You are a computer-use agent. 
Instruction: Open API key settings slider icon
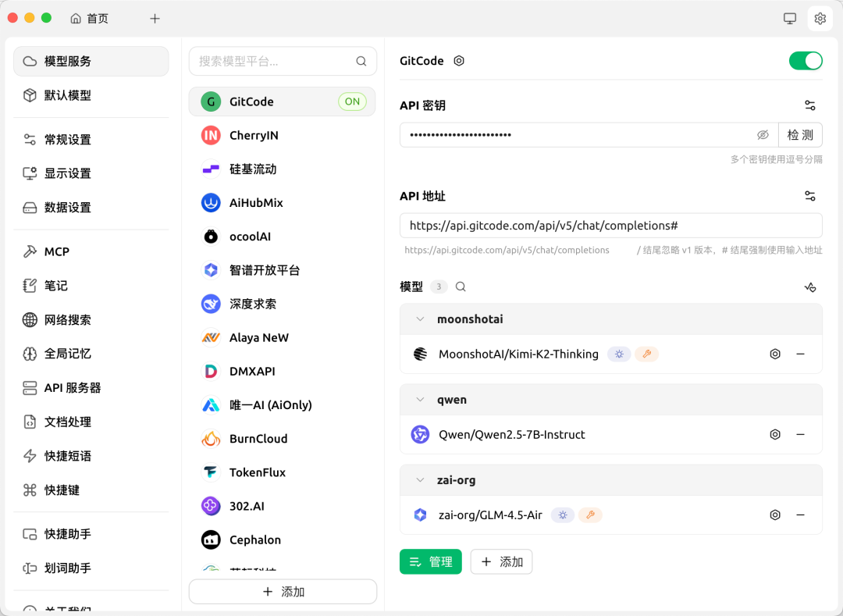[809, 105]
